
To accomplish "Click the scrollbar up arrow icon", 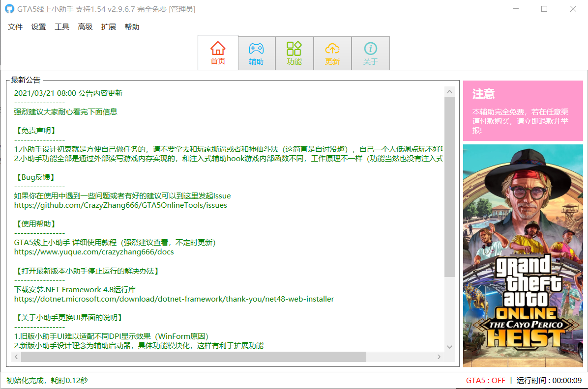I will click(449, 91).
